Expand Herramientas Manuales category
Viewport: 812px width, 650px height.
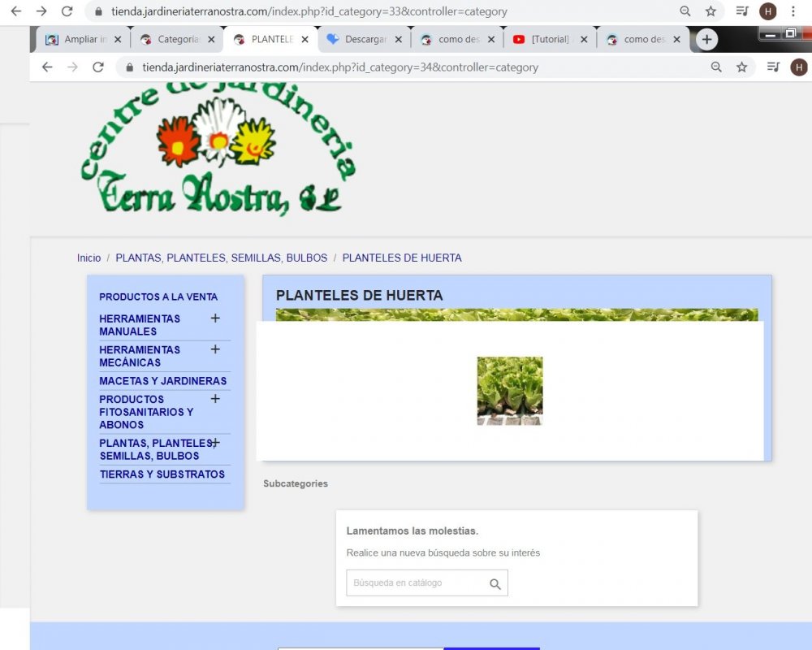click(215, 318)
